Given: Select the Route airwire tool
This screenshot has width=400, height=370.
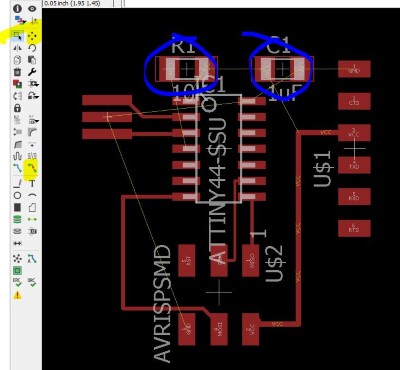Looking at the screenshot, I should pos(17,168).
